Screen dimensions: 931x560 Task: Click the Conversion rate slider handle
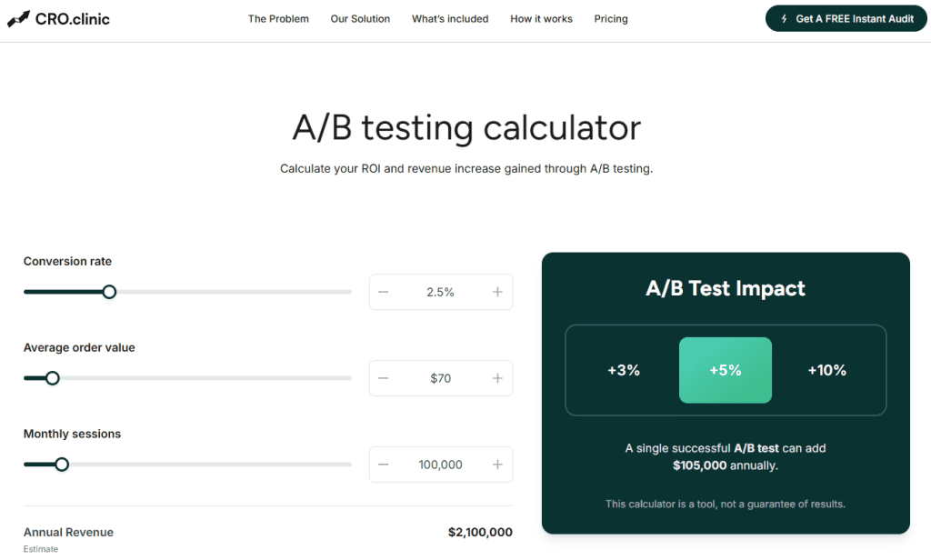coord(109,292)
